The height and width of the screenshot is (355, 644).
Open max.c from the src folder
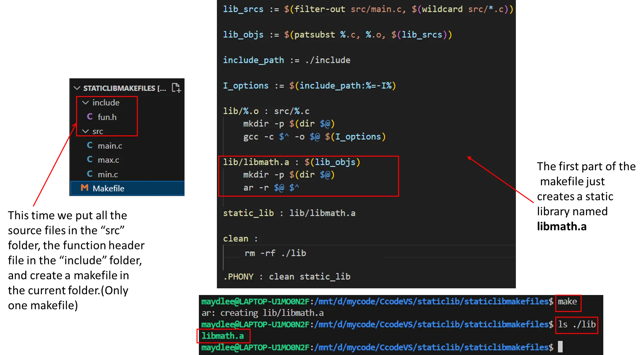(108, 160)
